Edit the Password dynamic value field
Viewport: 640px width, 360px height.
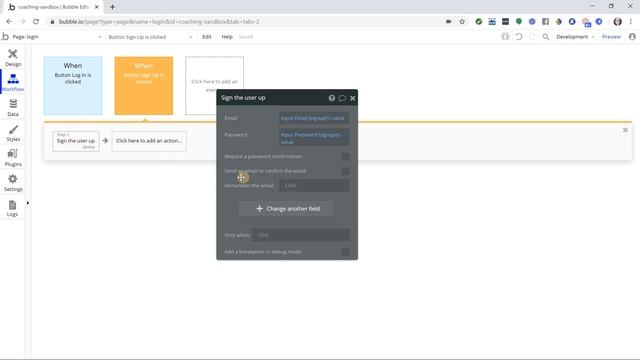[313, 138]
